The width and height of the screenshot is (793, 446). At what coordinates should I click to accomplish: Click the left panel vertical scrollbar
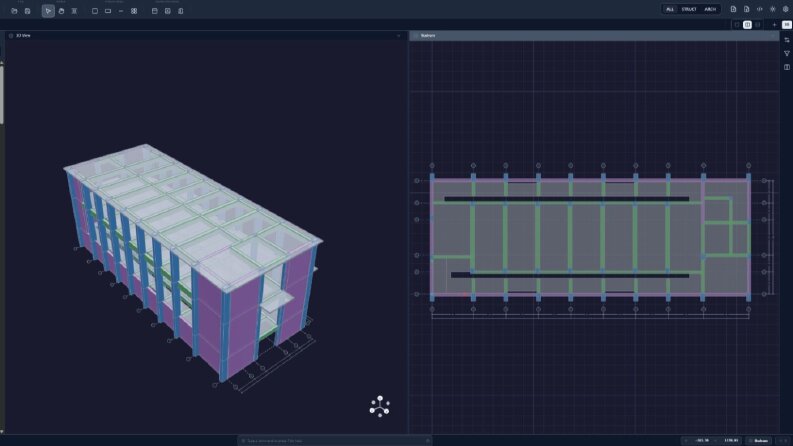2,95
